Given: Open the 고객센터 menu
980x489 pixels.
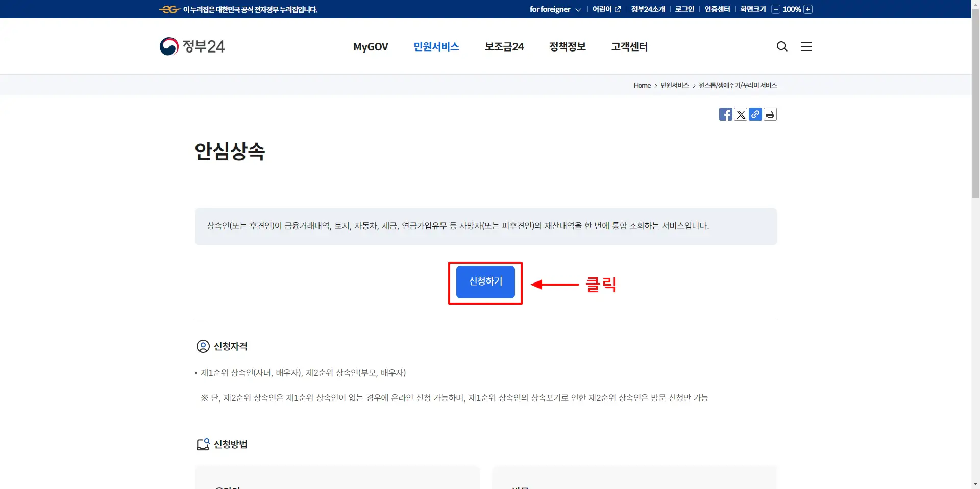Looking at the screenshot, I should pyautogui.click(x=629, y=47).
